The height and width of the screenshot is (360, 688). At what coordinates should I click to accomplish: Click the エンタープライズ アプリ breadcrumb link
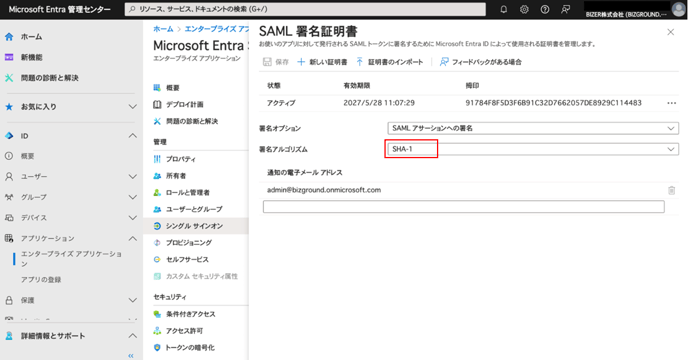[x=216, y=29]
